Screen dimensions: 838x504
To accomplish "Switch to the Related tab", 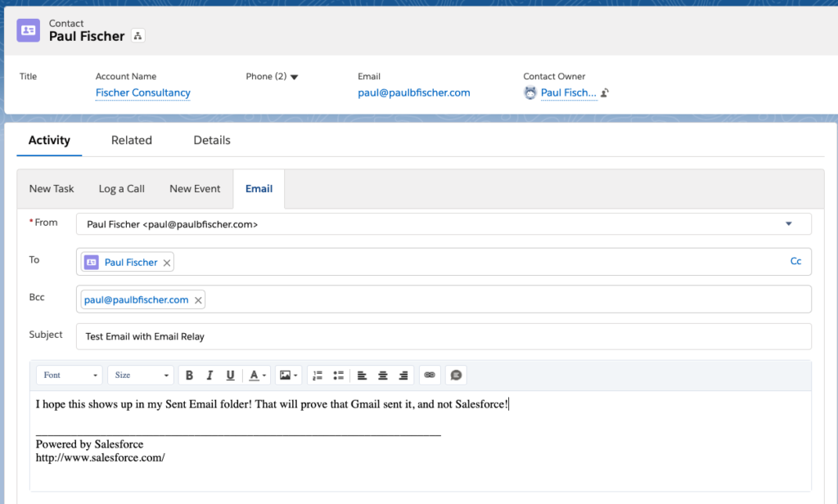I will click(x=131, y=140).
